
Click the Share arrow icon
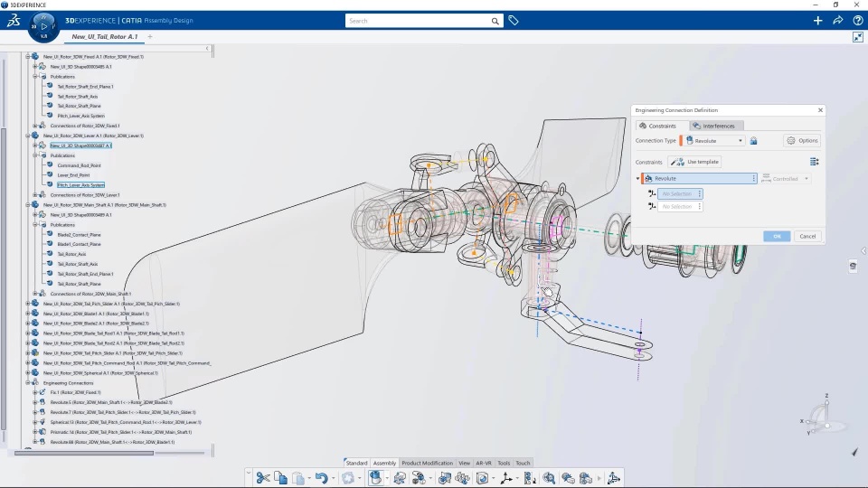pos(837,21)
